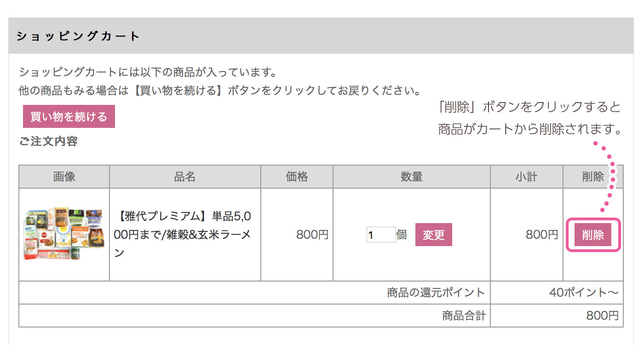
Task: Click the ご注文内容 heading
Action: [x=48, y=141]
